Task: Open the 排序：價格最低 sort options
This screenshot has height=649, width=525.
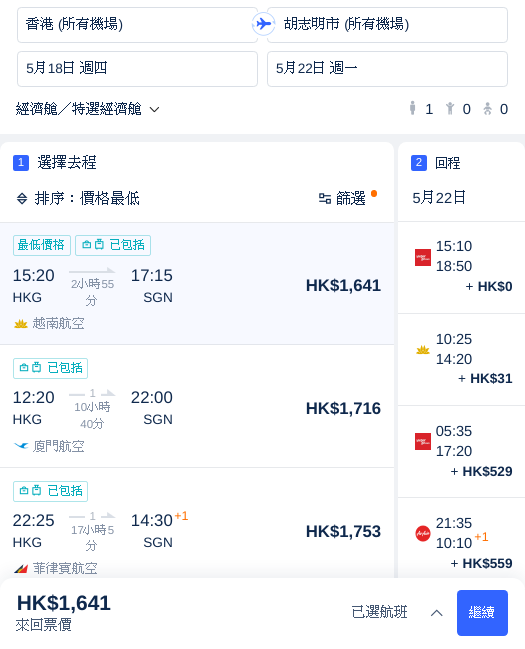Action: pos(78,199)
